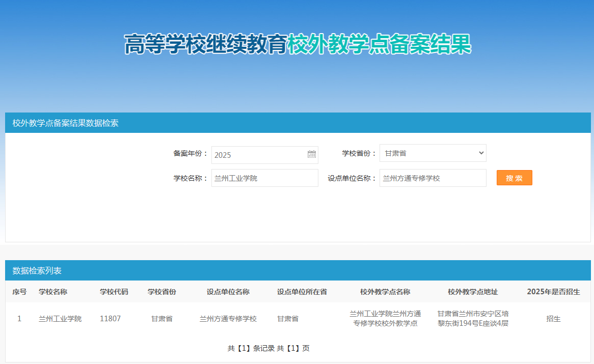The image size is (594, 364).
Task: Select school code 11807 in result row
Action: [x=110, y=319]
